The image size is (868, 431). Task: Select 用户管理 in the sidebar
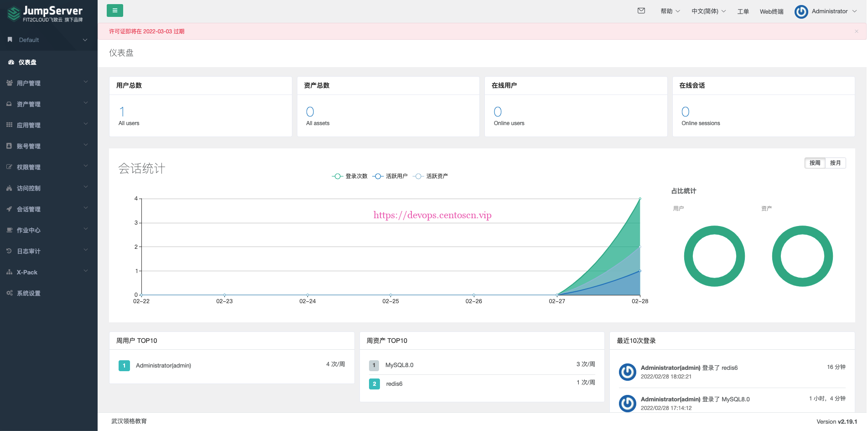coord(28,83)
